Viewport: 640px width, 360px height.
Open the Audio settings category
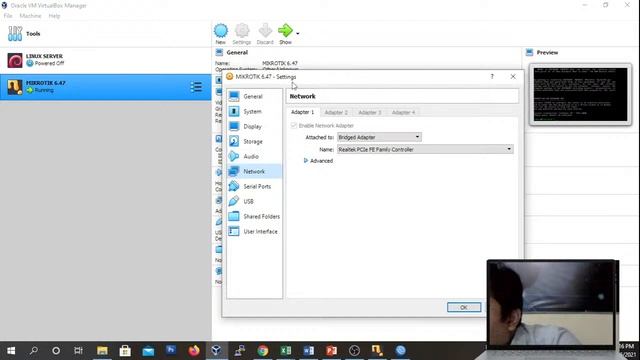tap(254, 156)
